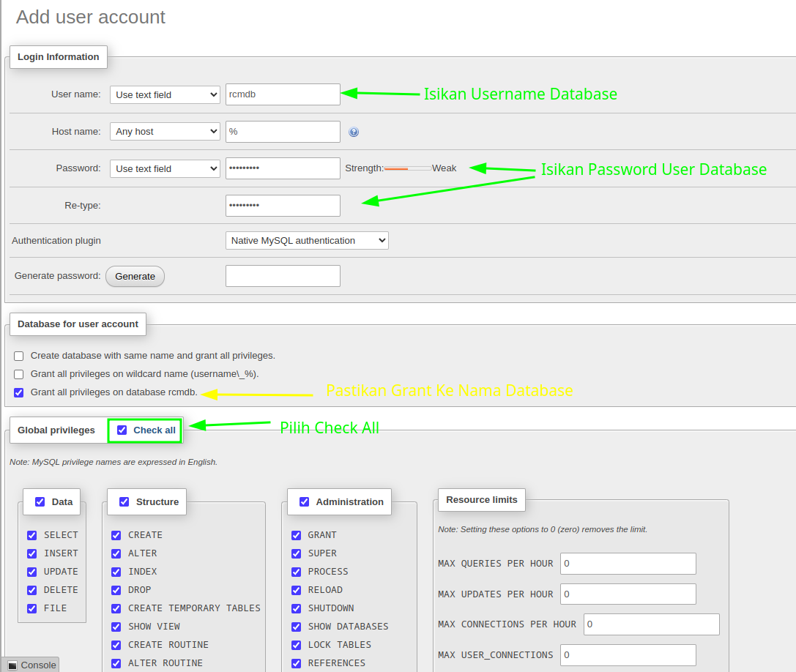Open the Host name 'Any host' dropdown
Viewport: 796px width, 672px height.
[x=165, y=132]
